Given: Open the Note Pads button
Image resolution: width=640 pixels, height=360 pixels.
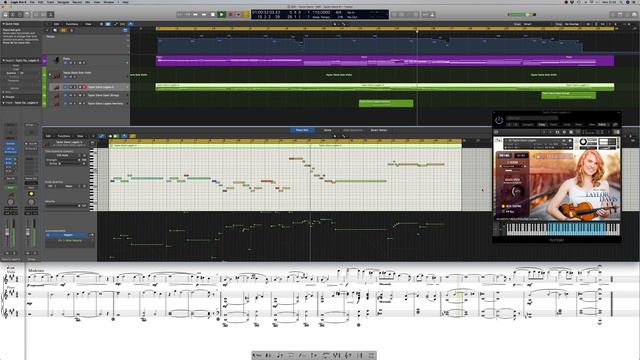Looking at the screenshot, I should [620, 14].
